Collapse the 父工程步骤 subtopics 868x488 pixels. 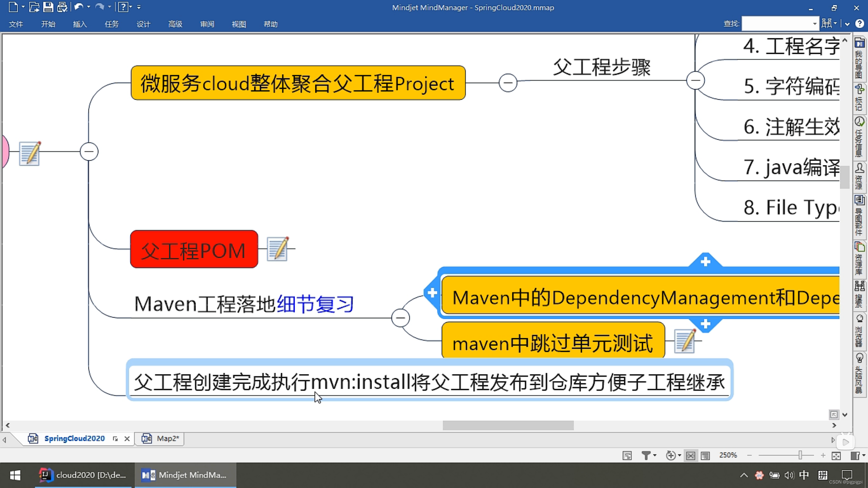click(x=695, y=81)
